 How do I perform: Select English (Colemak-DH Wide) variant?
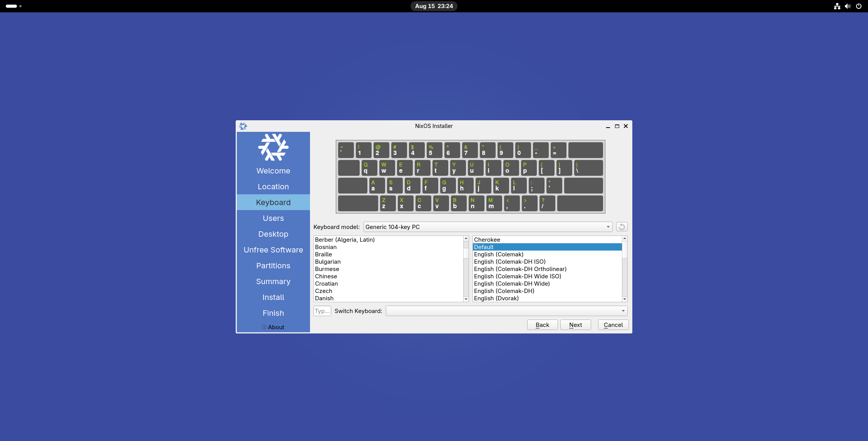pos(547,284)
